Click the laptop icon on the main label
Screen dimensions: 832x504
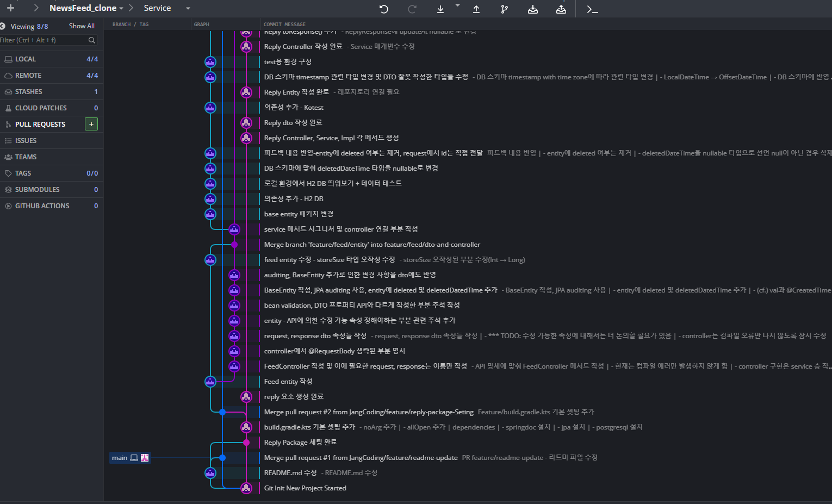tap(134, 458)
